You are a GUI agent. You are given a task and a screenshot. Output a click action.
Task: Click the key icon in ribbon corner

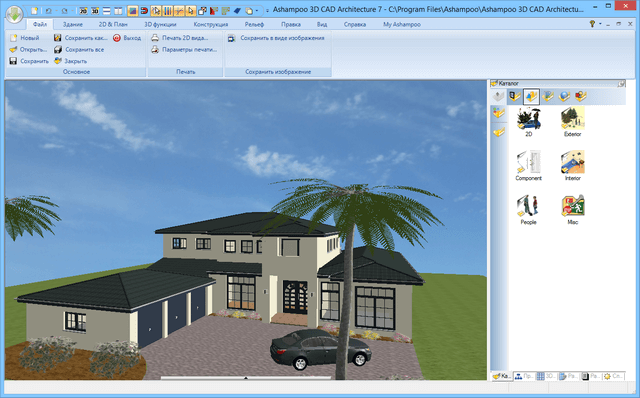coord(592,24)
